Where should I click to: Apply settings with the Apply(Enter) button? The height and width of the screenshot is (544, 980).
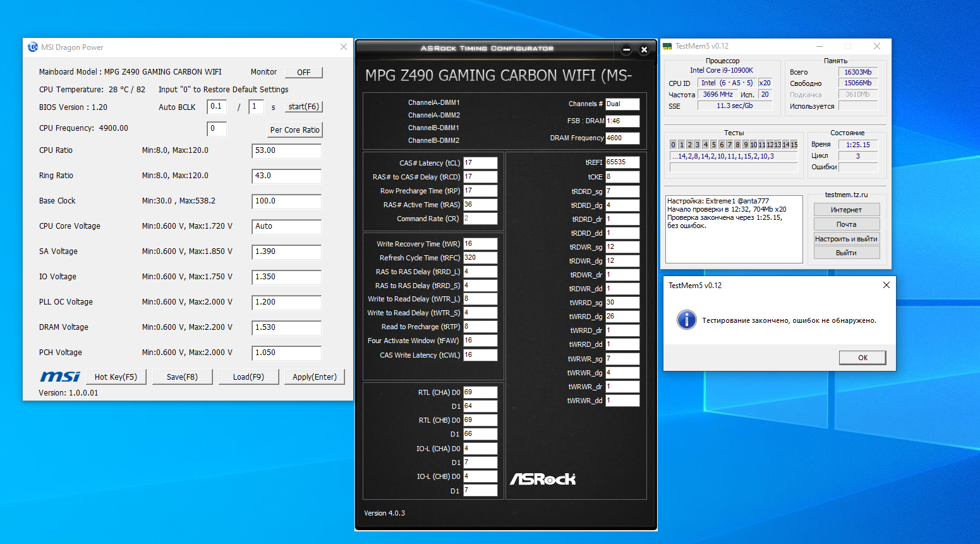click(x=315, y=377)
